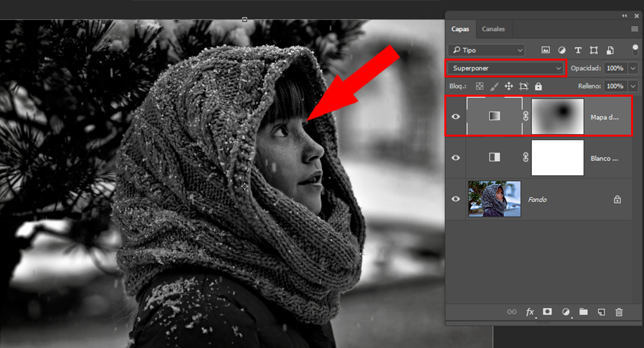Image resolution: width=644 pixels, height=348 pixels.
Task: Collapse the panel with double-arrow icon
Action: [x=625, y=15]
